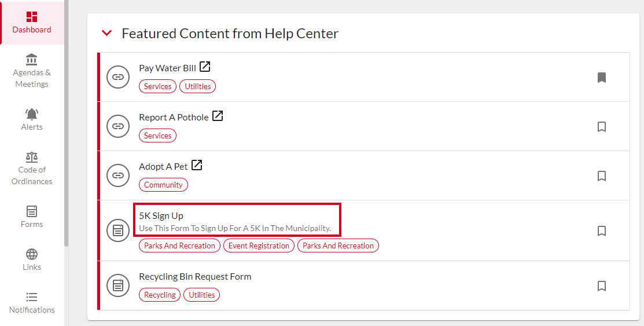Click link icon beside Pay Water Bill
644x326 pixels.
(118, 77)
